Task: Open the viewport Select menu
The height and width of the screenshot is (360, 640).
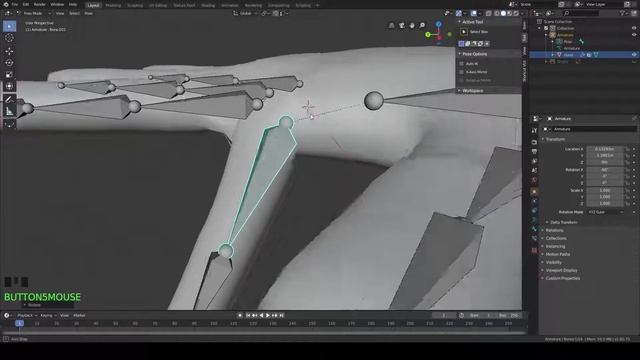Action: click(x=74, y=13)
